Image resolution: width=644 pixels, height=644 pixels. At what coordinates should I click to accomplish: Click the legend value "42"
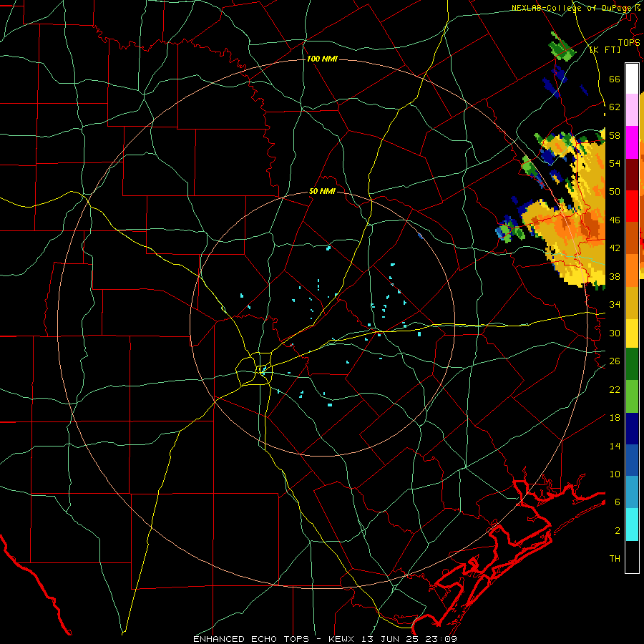(x=615, y=248)
